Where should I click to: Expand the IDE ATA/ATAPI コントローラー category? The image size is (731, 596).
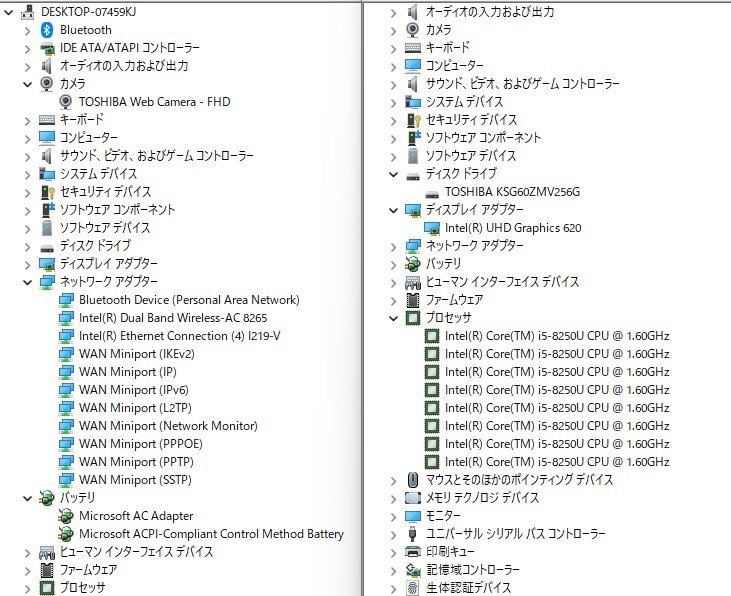coord(28,49)
